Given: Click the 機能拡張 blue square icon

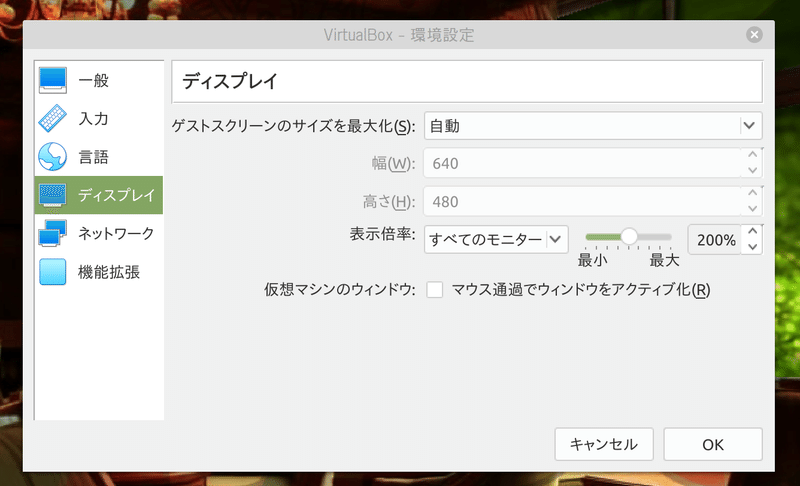Looking at the screenshot, I should 53,272.
